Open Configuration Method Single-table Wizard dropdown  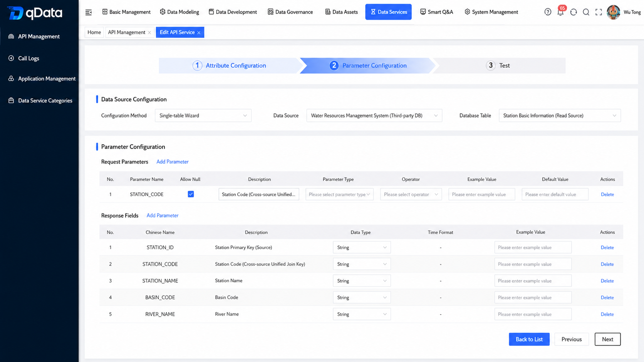(203, 115)
